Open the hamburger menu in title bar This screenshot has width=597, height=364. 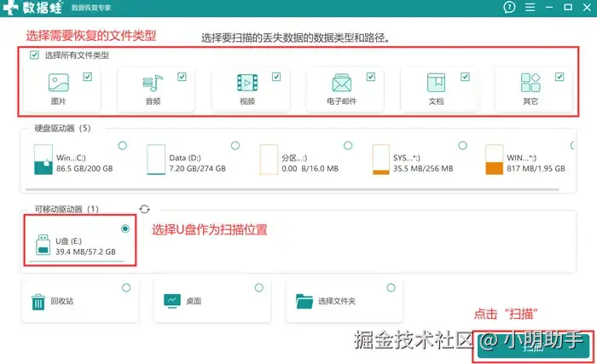point(530,7)
